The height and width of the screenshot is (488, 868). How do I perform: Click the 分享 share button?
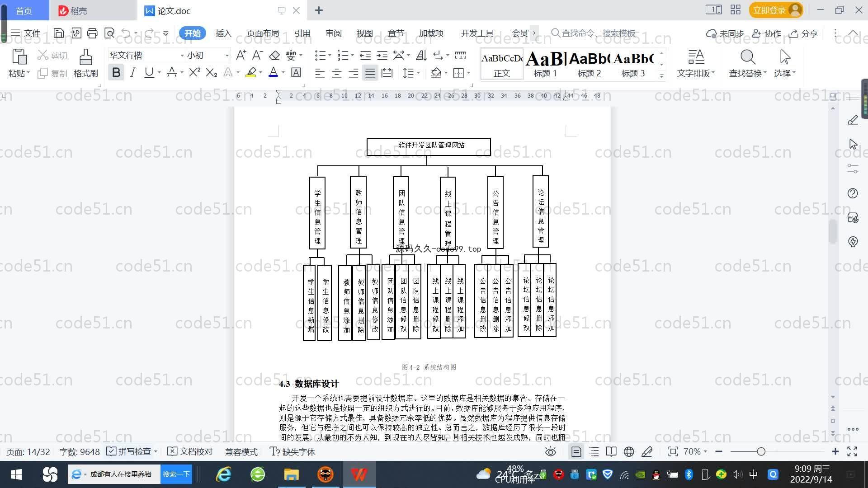click(x=803, y=33)
